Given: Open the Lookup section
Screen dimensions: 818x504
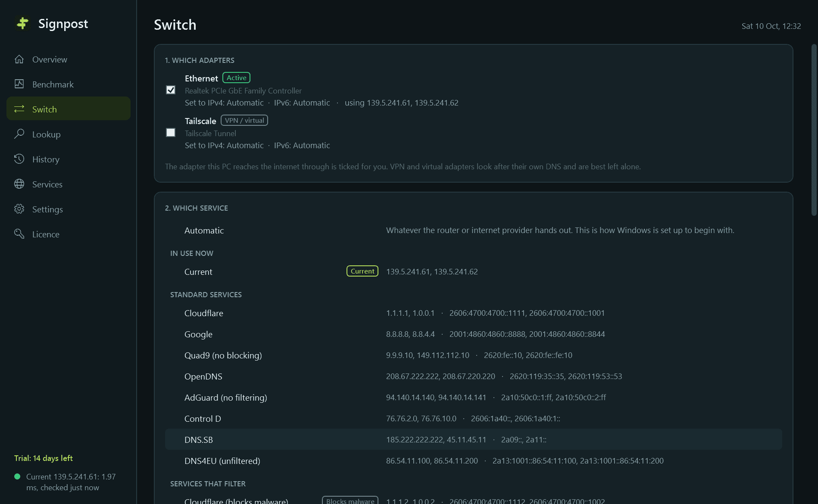Looking at the screenshot, I should coord(69,134).
